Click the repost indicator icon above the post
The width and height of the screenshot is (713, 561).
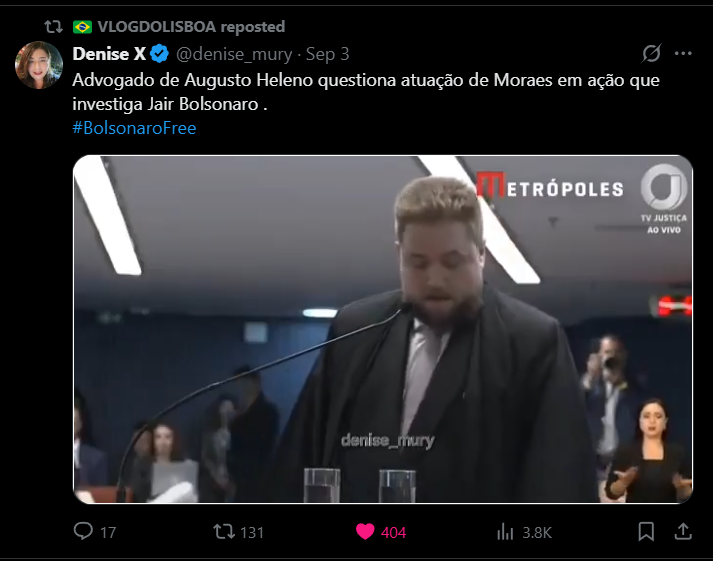54,27
